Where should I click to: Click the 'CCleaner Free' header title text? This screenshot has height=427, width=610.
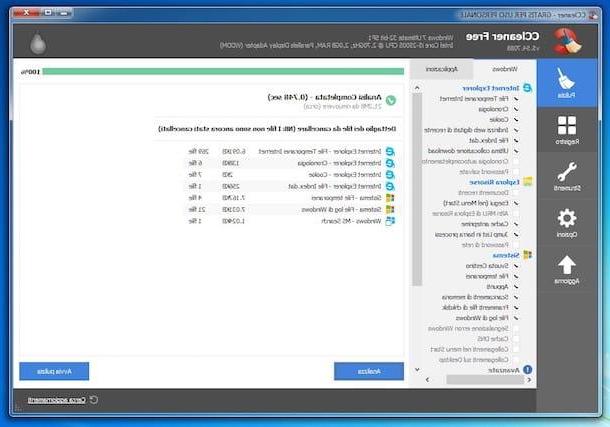click(x=502, y=37)
